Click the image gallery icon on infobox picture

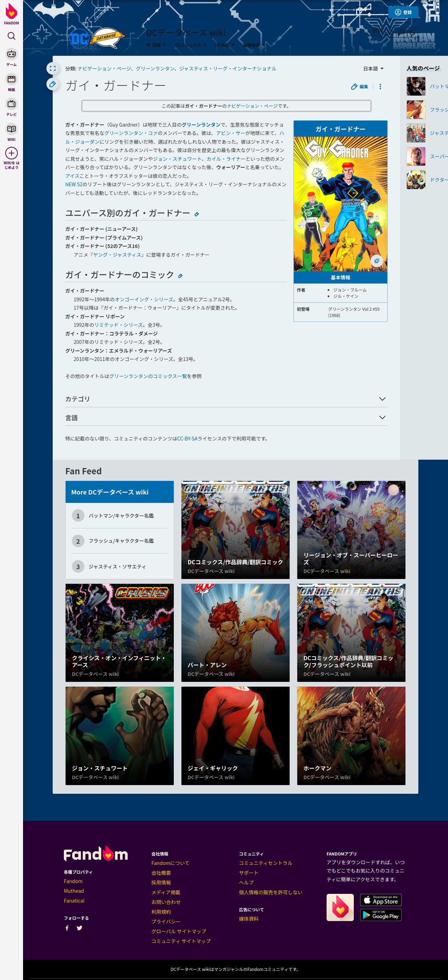coord(376,261)
